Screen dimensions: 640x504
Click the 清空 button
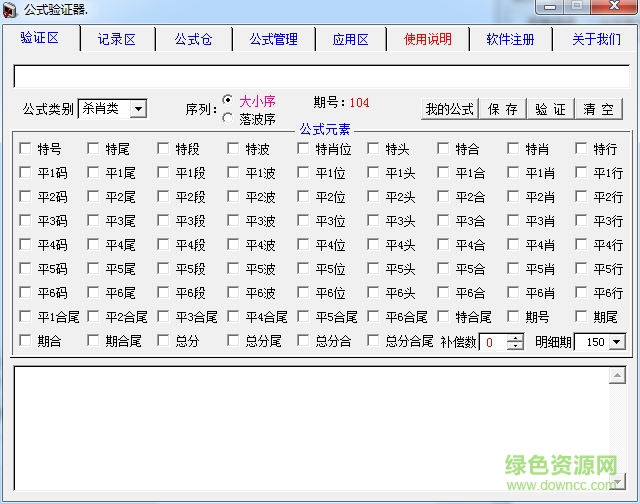(x=598, y=109)
